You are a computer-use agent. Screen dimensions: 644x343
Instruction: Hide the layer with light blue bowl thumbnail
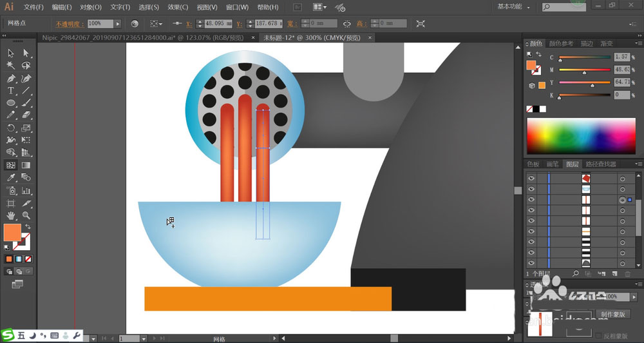click(531, 189)
